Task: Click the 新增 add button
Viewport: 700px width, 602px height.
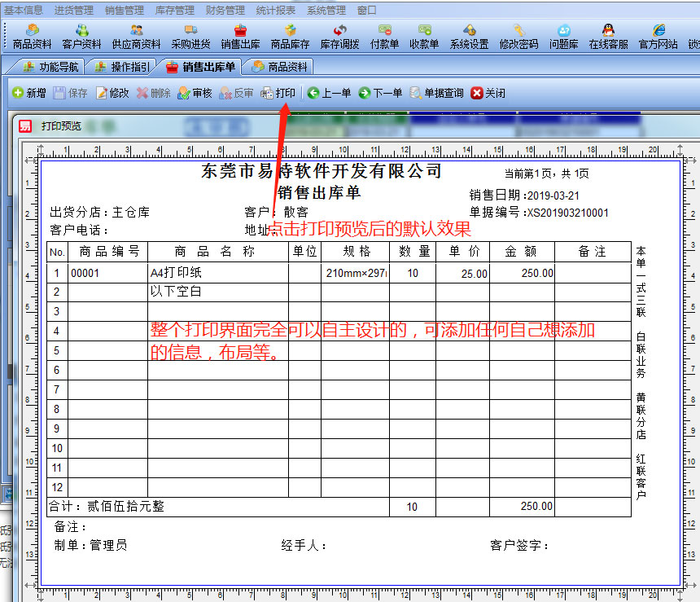Action: click(x=29, y=94)
